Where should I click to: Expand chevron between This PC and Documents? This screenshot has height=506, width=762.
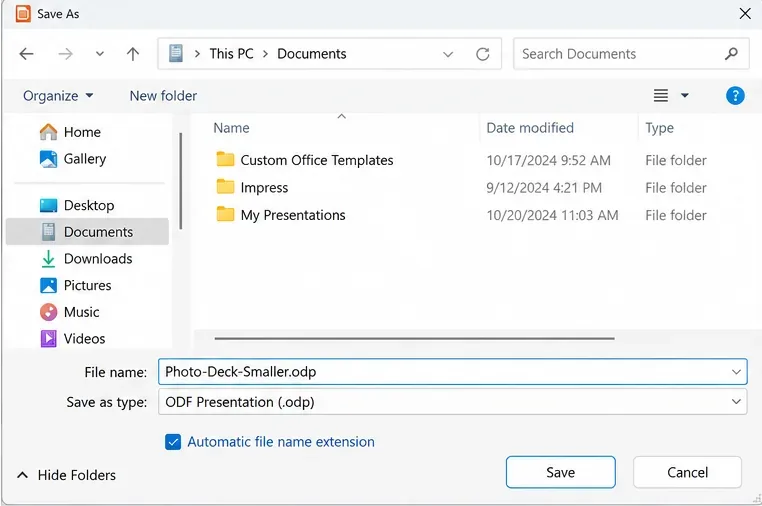(265, 53)
